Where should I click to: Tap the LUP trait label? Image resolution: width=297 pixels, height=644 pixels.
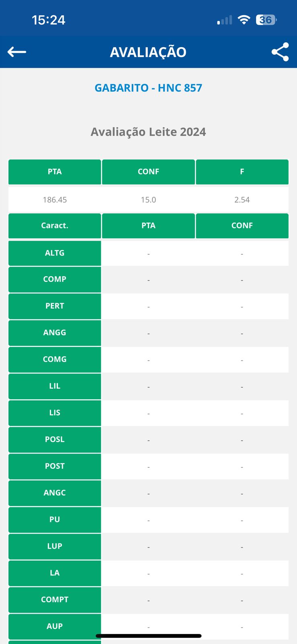[55, 546]
